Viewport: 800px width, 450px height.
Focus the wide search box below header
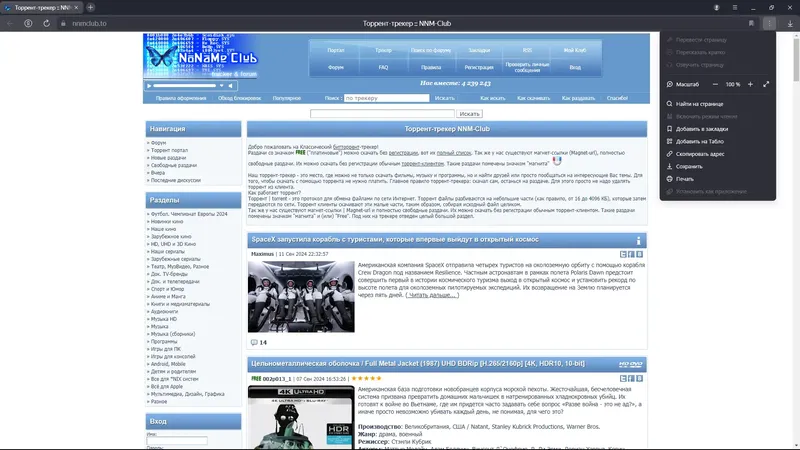point(382,114)
